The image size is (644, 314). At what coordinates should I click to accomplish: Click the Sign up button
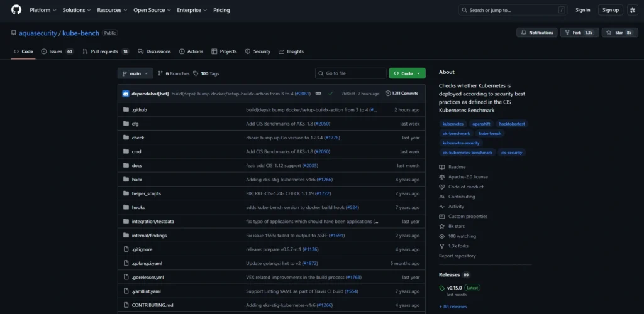pyautogui.click(x=610, y=10)
